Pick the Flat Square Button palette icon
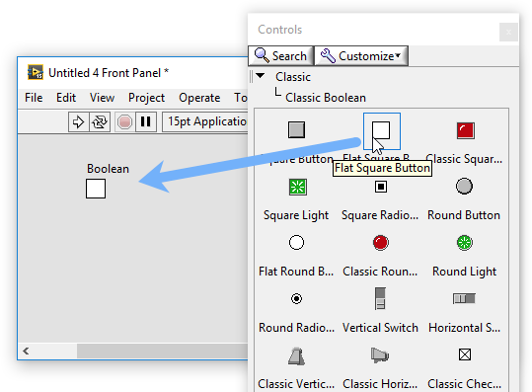Viewport: 532px width, 392px height. tap(381, 130)
